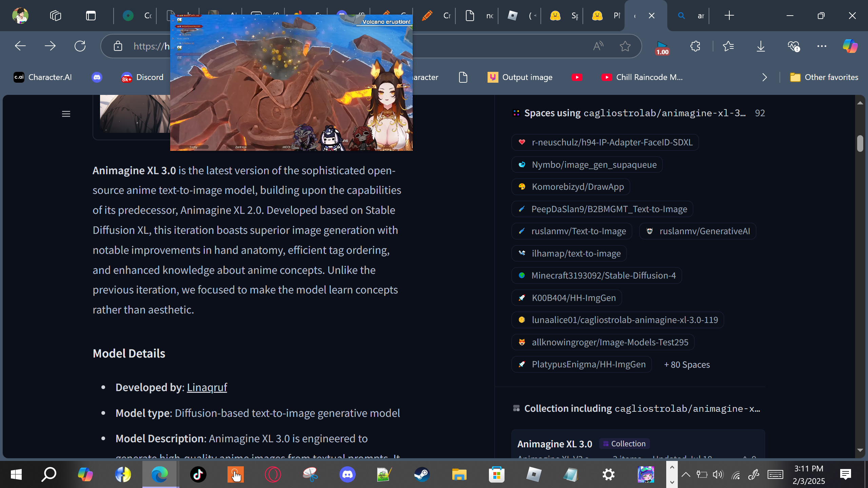Open the Animagine XL 3.0 collection card
The image size is (868, 488).
pyautogui.click(x=638, y=444)
